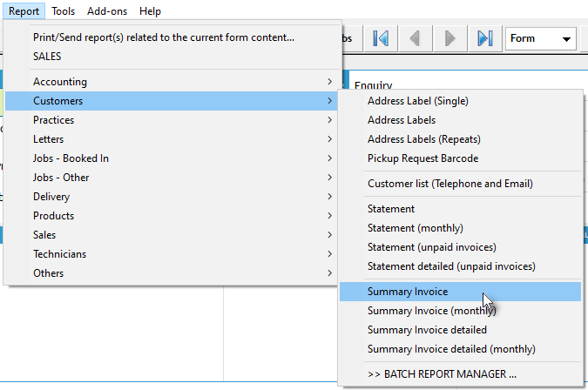Open Customer list (Telephone and Email)

click(x=449, y=184)
